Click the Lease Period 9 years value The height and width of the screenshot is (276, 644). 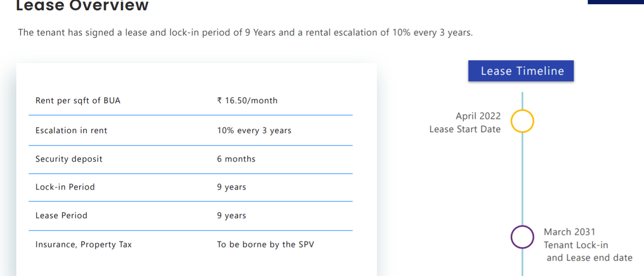tap(231, 216)
